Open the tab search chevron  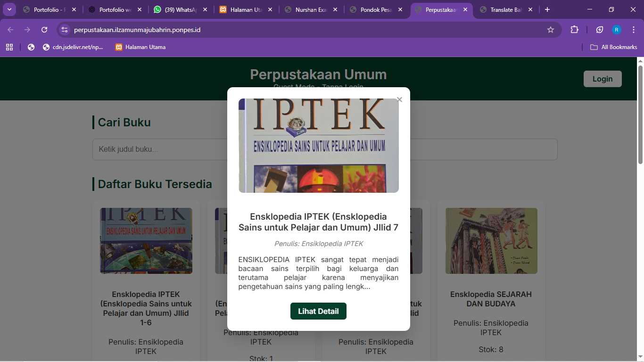tap(9, 9)
